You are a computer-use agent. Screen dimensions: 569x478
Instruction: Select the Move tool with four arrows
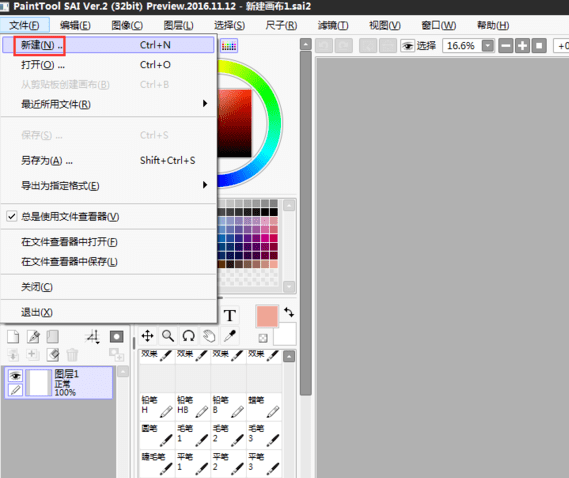point(148,336)
